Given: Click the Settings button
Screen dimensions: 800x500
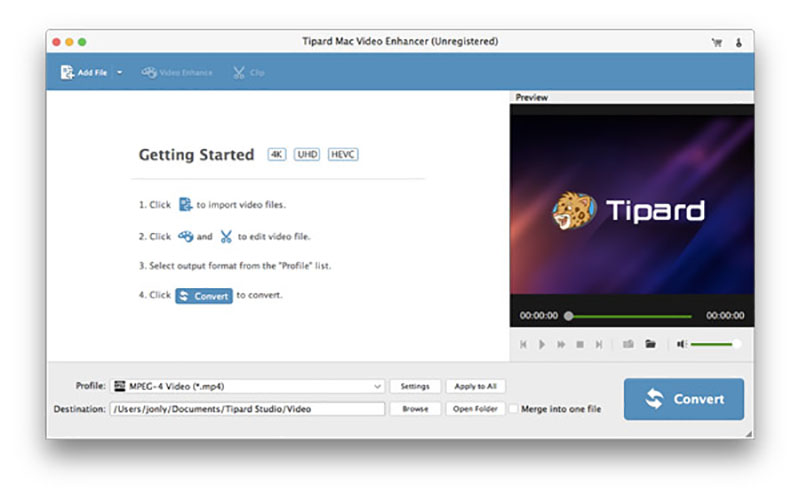Looking at the screenshot, I should (x=415, y=386).
